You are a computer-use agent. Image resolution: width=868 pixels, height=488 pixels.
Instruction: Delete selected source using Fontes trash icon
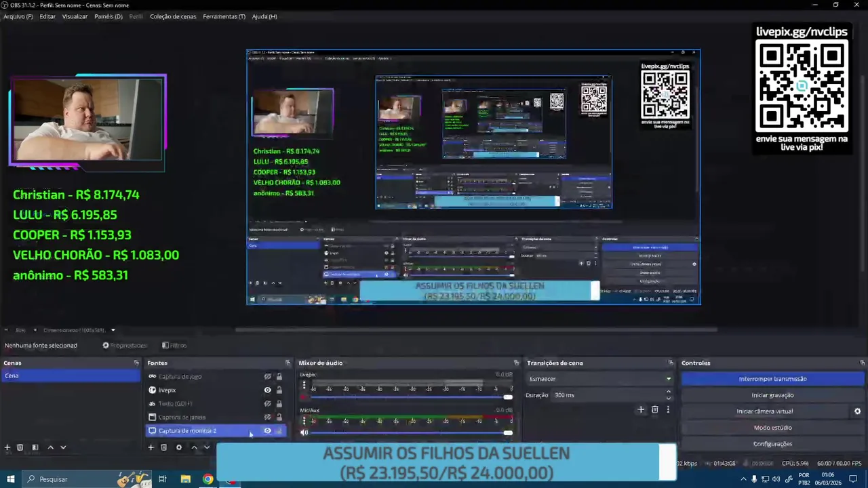point(163,447)
